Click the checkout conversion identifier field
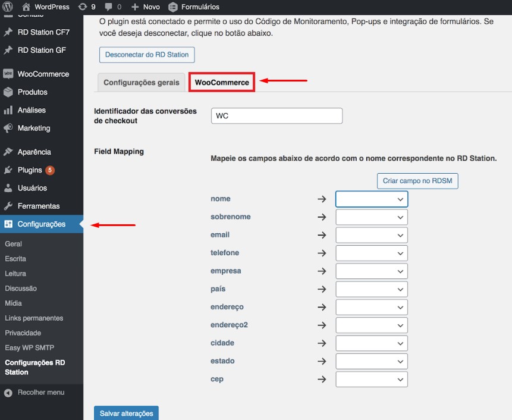The height and width of the screenshot is (420, 512). click(x=277, y=116)
